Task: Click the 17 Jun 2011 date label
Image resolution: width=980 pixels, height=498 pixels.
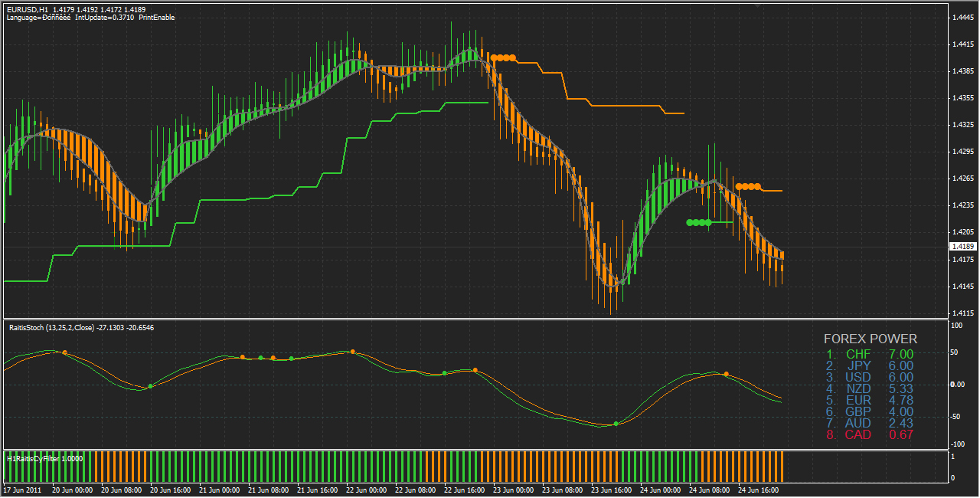Action: pos(21,490)
